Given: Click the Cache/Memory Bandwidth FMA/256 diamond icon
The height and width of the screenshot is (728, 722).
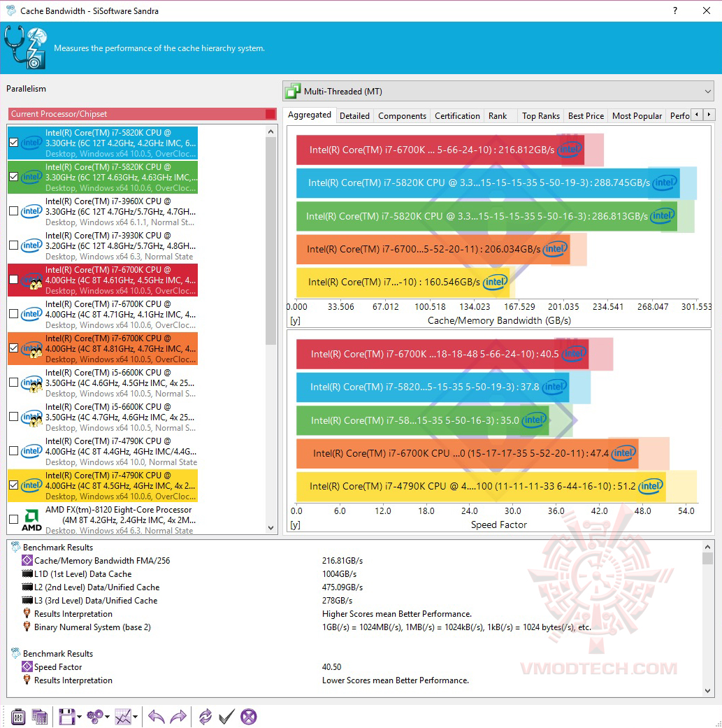Looking at the screenshot, I should point(27,560).
